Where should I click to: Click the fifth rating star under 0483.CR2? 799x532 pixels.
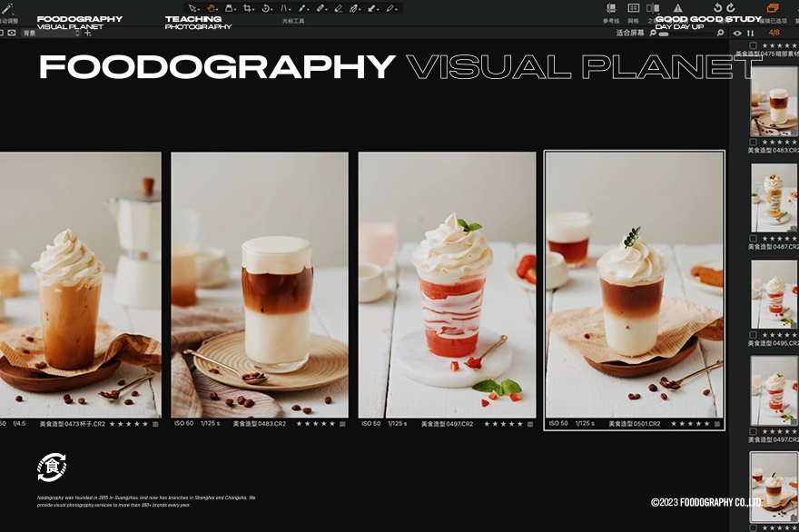click(x=332, y=424)
